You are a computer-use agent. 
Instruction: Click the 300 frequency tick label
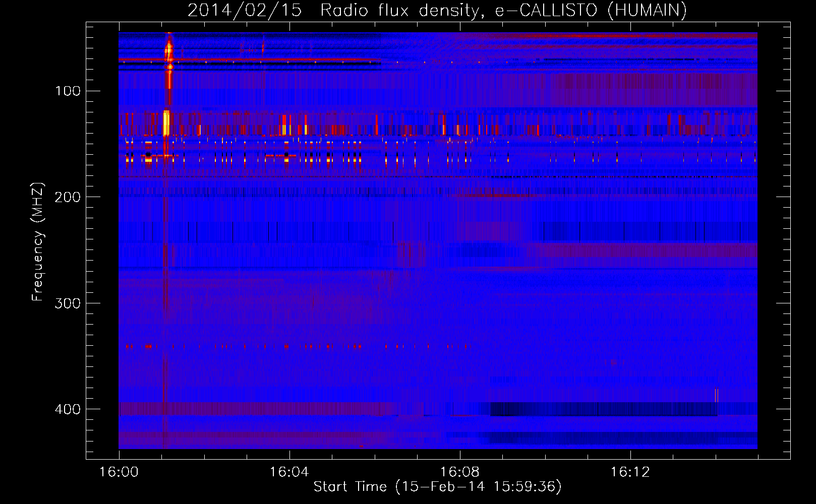[68, 303]
